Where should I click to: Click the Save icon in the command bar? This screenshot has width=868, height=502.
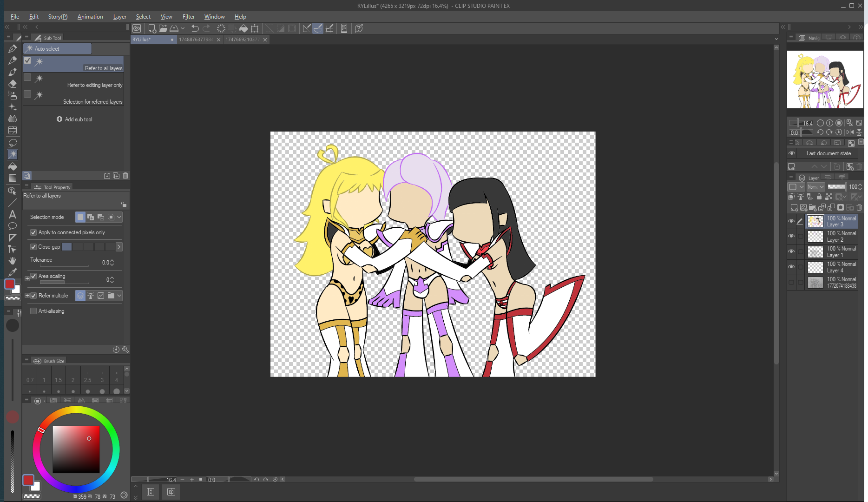point(174,28)
